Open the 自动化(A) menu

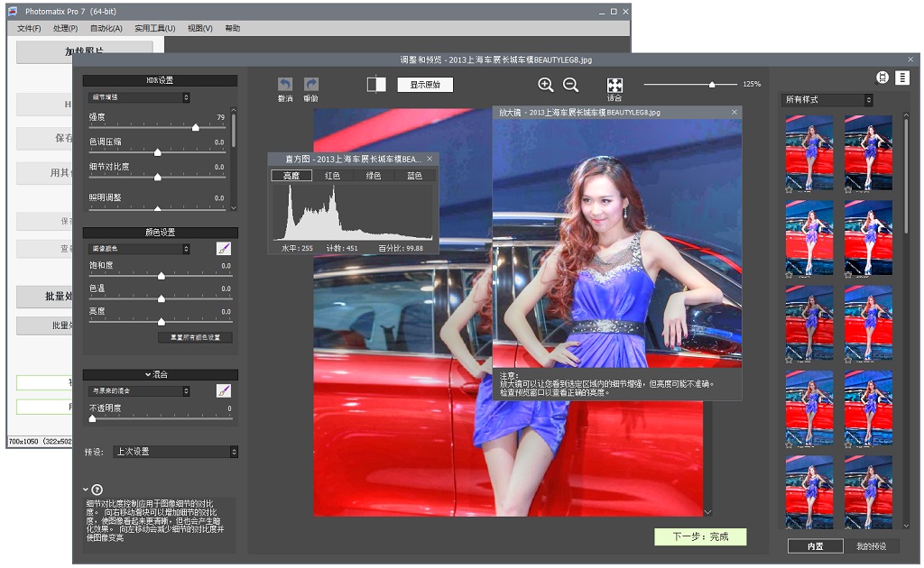[x=106, y=28]
